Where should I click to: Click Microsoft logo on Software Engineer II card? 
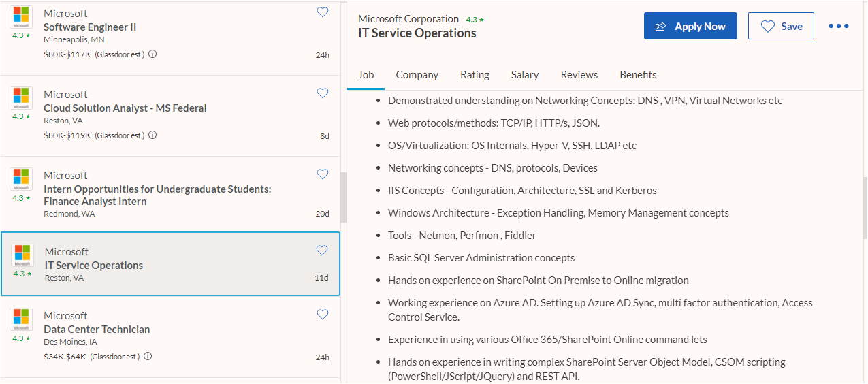(21, 17)
